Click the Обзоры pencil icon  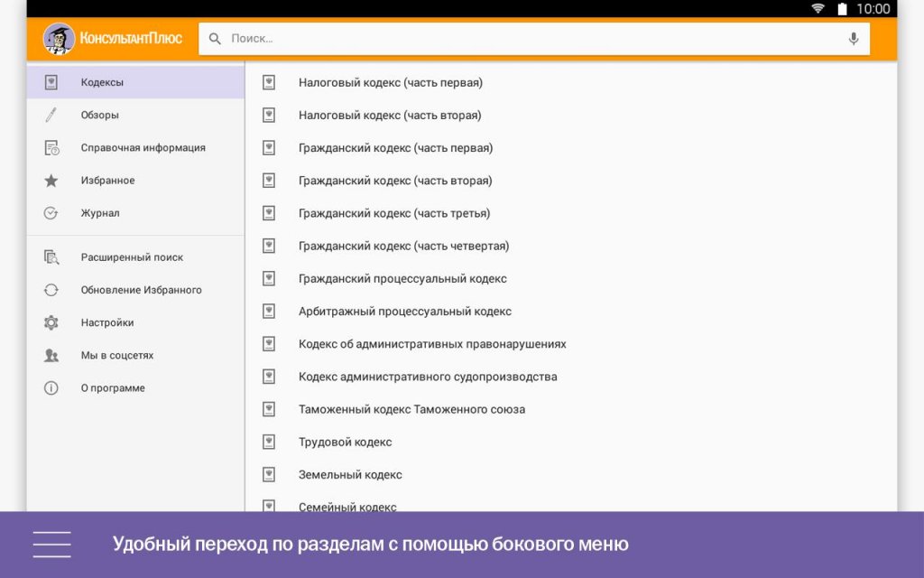(x=51, y=115)
